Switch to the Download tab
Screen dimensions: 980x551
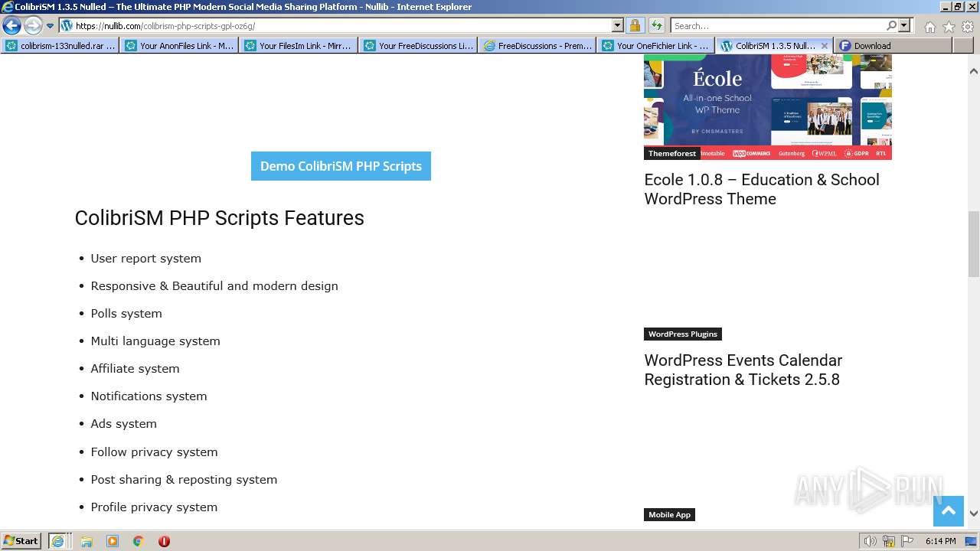pyautogui.click(x=893, y=46)
